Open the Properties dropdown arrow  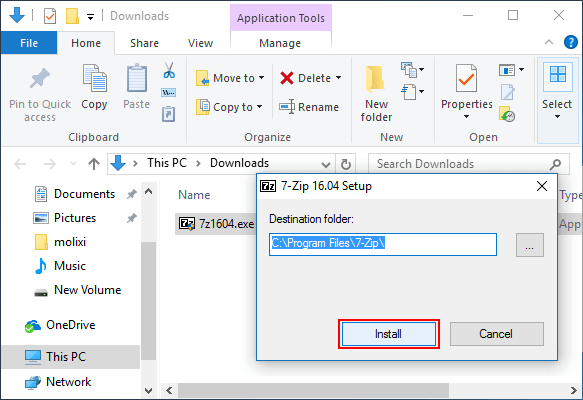[x=466, y=117]
